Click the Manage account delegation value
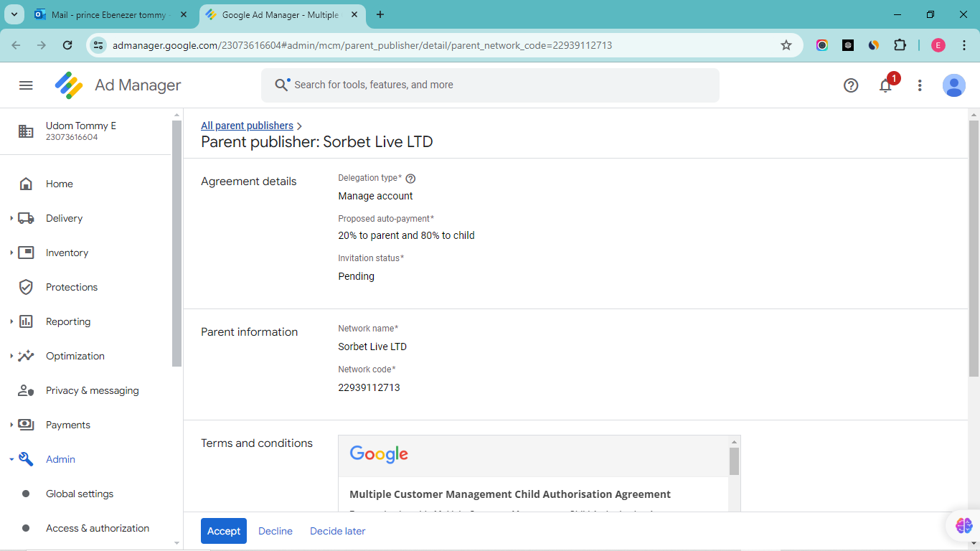This screenshot has width=980, height=551. (376, 196)
